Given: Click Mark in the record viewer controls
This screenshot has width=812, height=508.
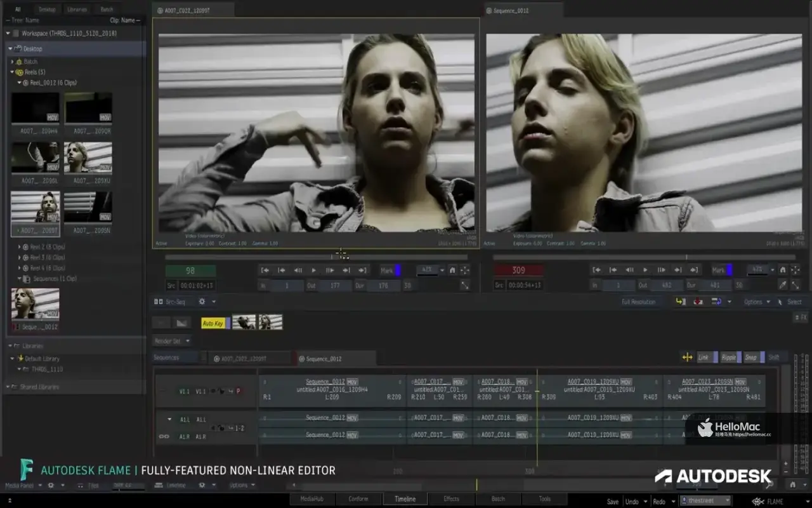Looking at the screenshot, I should pos(718,270).
